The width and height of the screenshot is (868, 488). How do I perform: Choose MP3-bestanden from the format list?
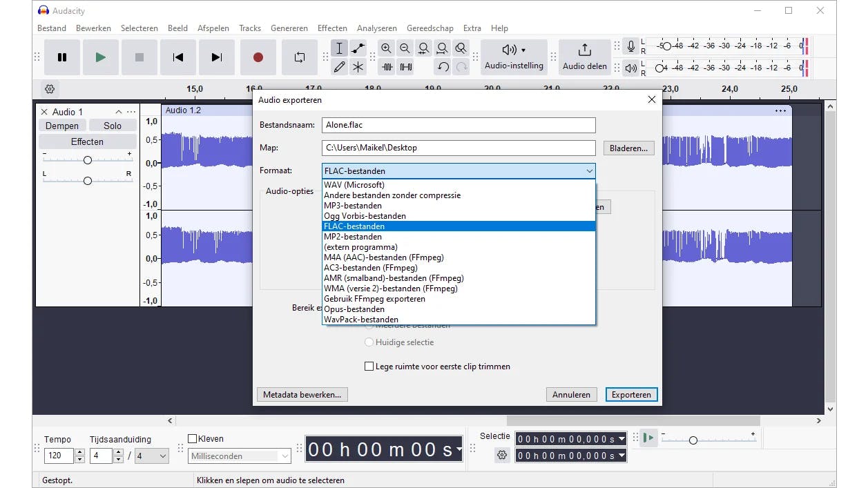[353, 206]
